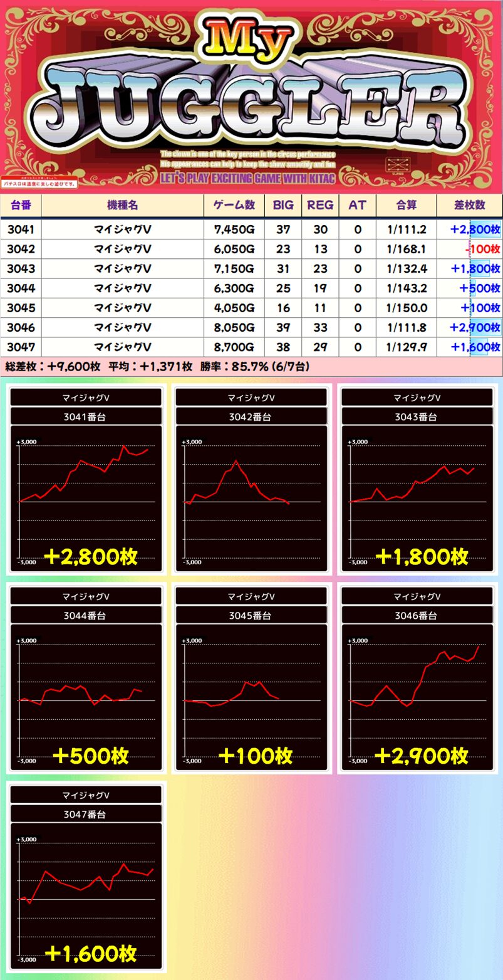
Task: Select the REG column header
Action: [321, 205]
